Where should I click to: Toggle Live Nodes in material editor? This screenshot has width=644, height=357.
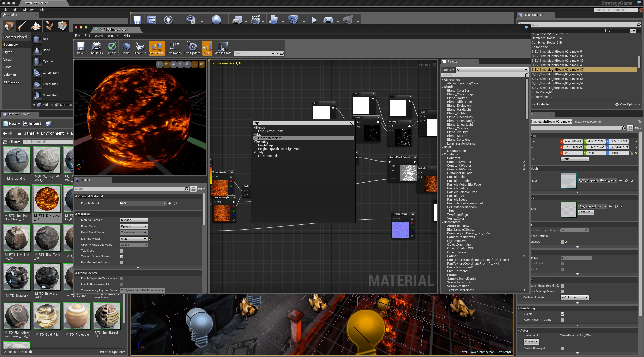174,48
